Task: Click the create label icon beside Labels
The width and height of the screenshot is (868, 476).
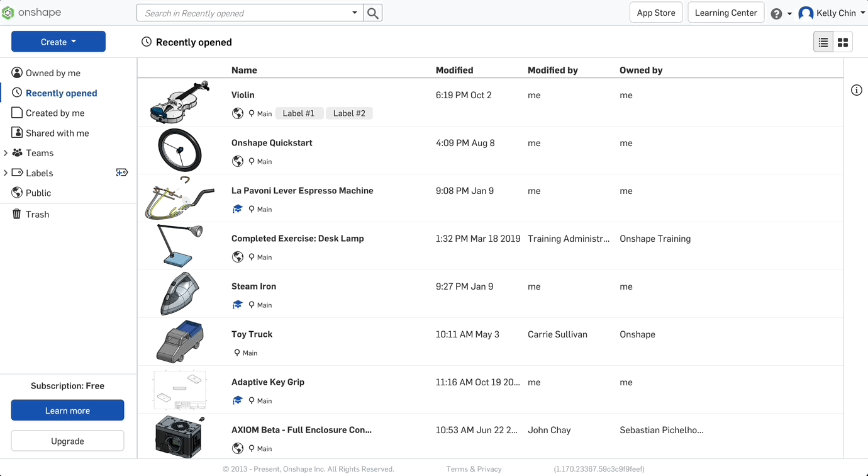Action: (122, 173)
